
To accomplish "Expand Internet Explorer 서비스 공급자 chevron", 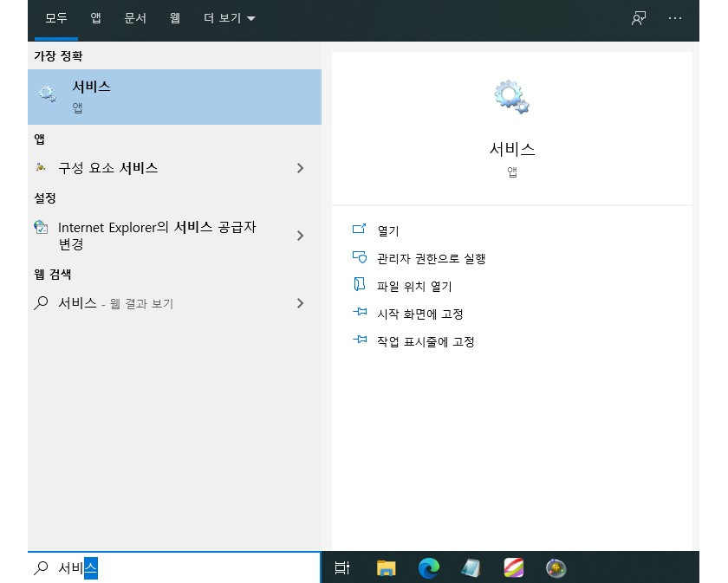I will coord(301,236).
